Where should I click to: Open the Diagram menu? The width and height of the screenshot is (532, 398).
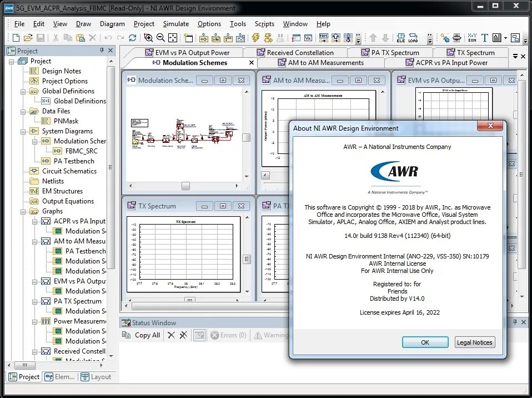click(112, 24)
